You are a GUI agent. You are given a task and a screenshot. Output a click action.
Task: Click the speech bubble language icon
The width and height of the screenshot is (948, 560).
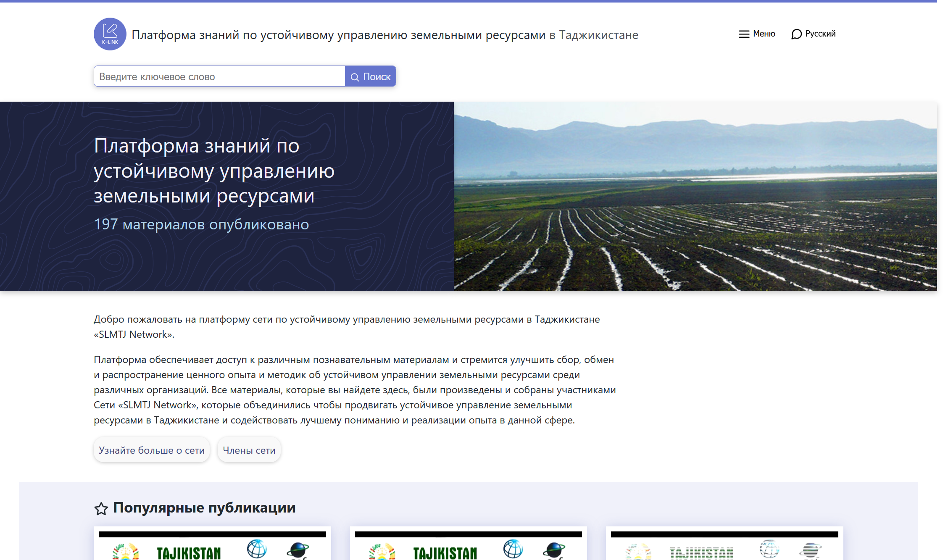pyautogui.click(x=796, y=34)
